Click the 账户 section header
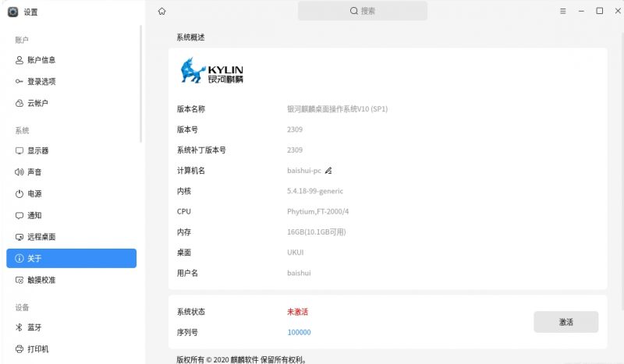The width and height of the screenshot is (624, 364). click(x=22, y=40)
